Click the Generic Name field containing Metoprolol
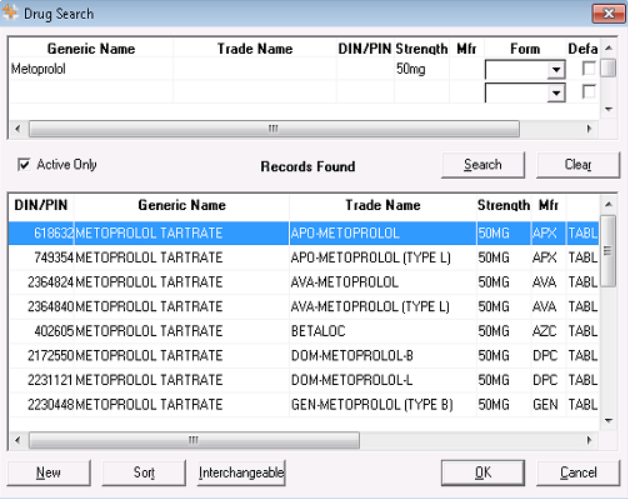The height and width of the screenshot is (499, 628). tap(91, 69)
